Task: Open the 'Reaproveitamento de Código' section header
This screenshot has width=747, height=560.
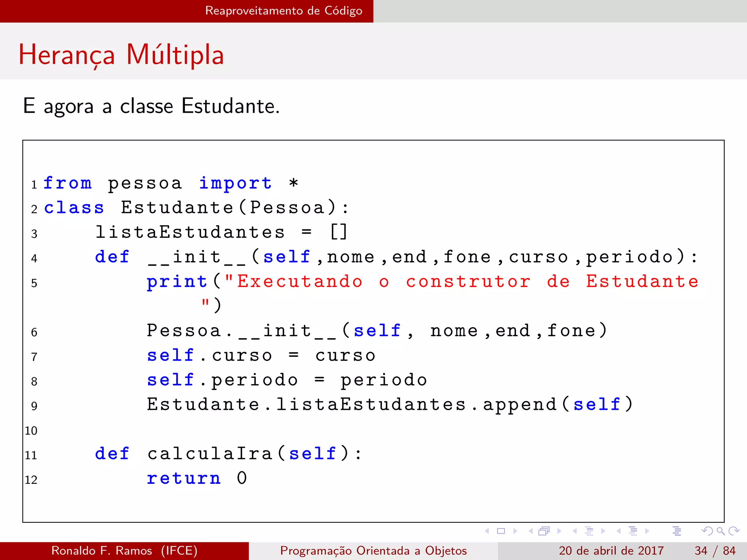Action: 284,11
